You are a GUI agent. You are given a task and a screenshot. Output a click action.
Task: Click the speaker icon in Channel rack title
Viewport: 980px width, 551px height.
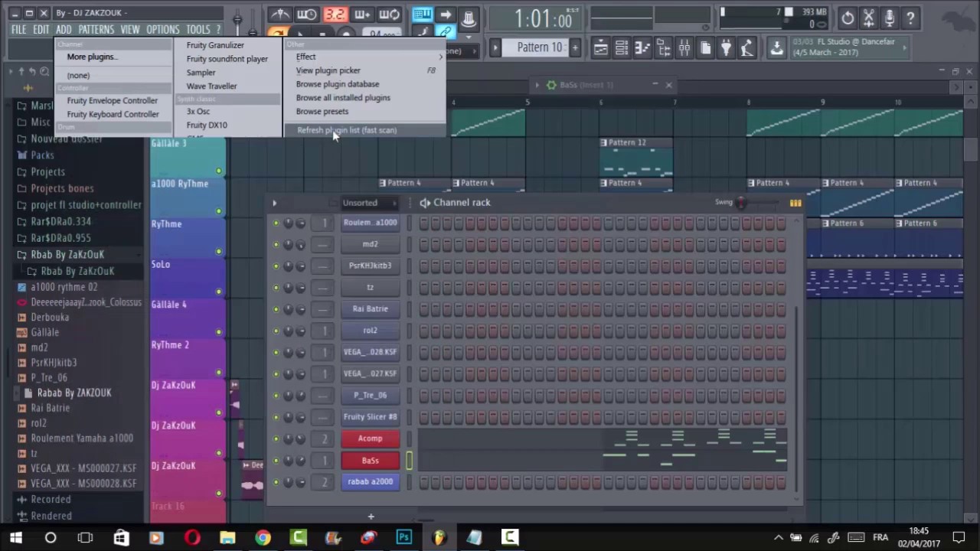(x=425, y=203)
